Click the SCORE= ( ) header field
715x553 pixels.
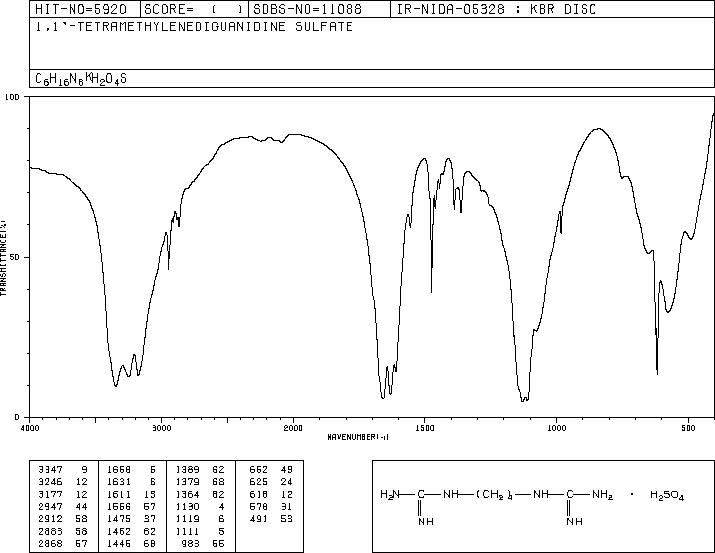194,9
